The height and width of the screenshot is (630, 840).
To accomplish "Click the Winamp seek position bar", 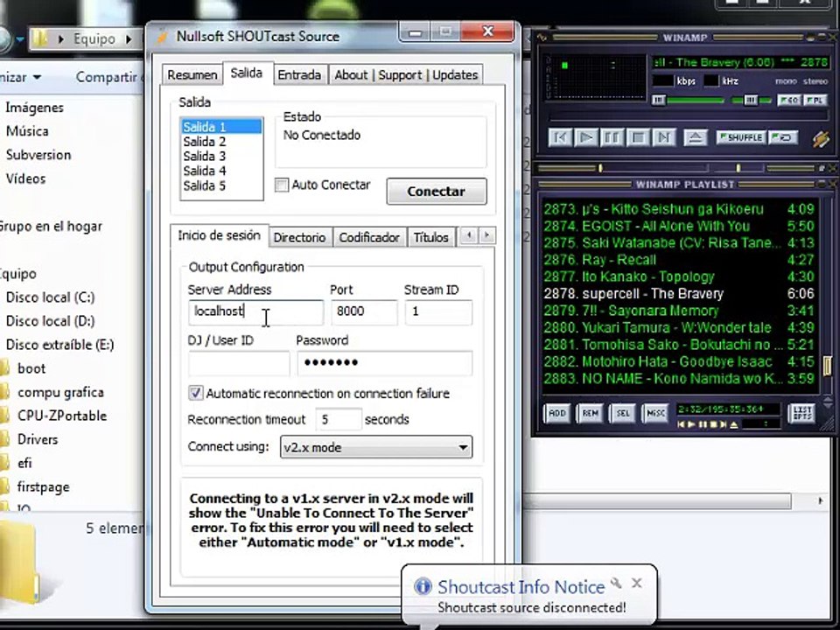I will [689, 115].
